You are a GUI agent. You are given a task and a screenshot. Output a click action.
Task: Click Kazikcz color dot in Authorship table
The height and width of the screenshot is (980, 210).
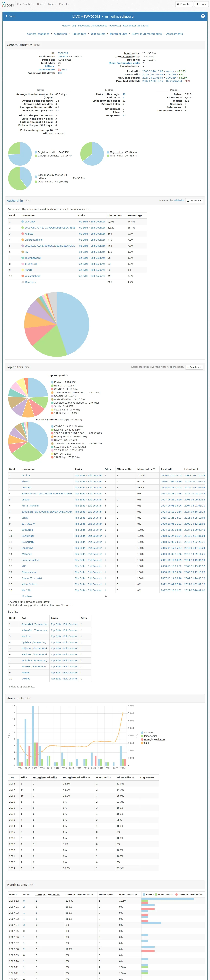click(22, 234)
